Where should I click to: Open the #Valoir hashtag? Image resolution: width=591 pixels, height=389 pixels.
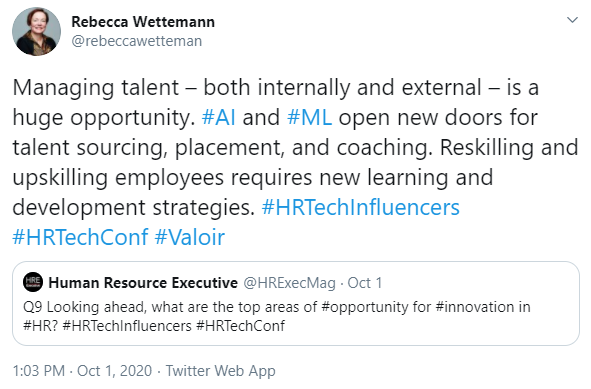coord(190,237)
